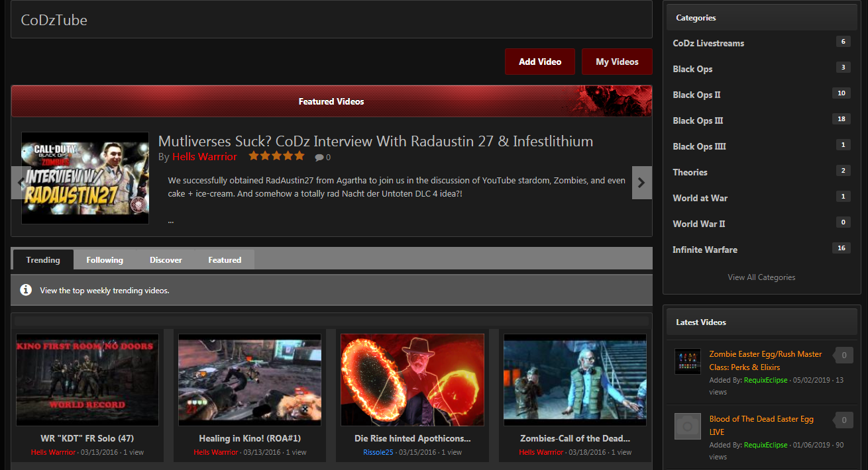Rate the featured video using the stars
868x470 pixels.
[x=276, y=156]
